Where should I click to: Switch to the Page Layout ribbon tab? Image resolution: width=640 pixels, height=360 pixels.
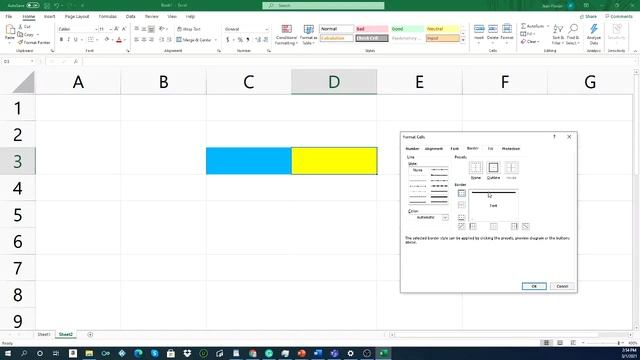pyautogui.click(x=77, y=16)
